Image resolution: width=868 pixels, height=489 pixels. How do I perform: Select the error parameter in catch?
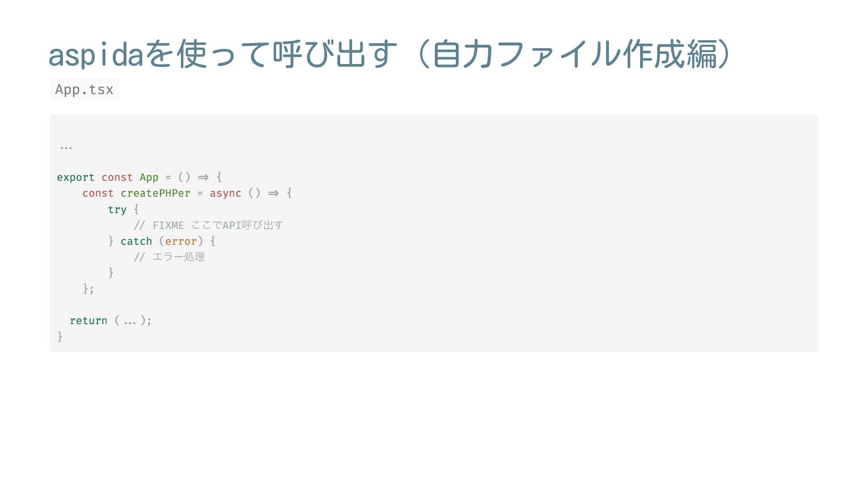[181, 241]
